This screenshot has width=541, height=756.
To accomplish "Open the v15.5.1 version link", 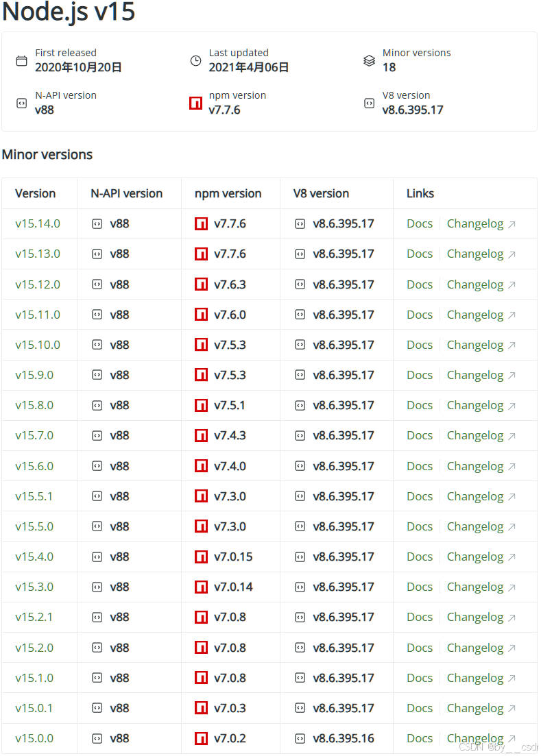I will (34, 496).
